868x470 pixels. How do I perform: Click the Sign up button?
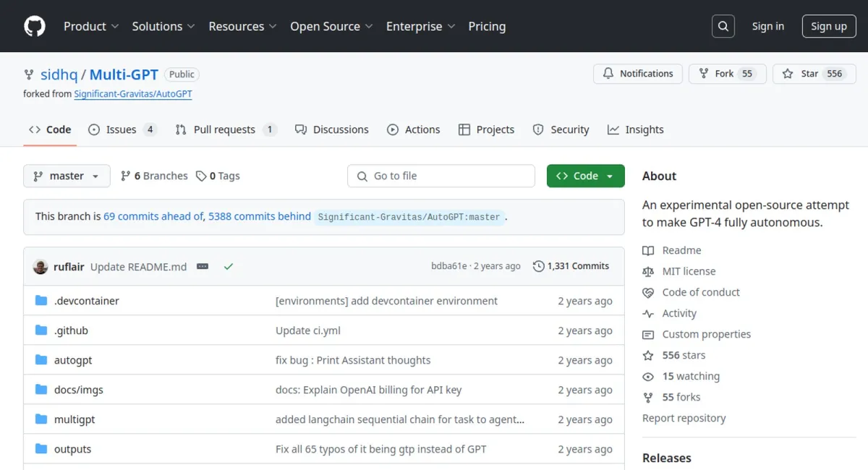[x=829, y=26]
